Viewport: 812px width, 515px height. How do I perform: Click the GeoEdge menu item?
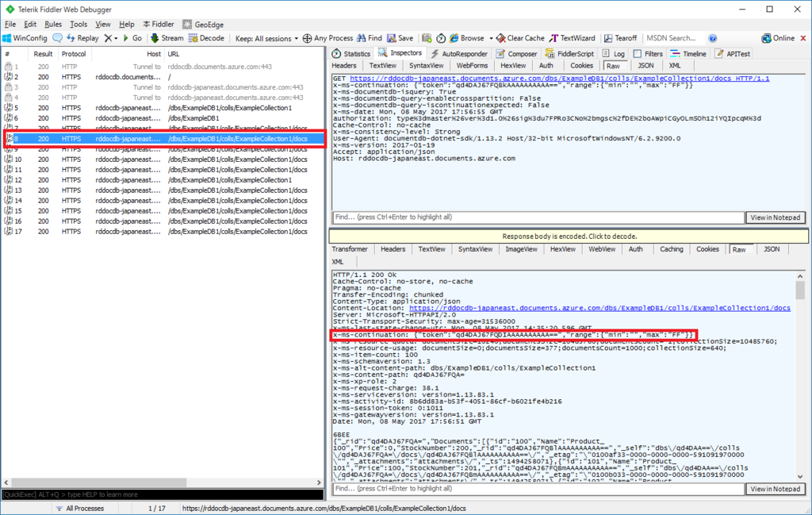click(x=203, y=25)
